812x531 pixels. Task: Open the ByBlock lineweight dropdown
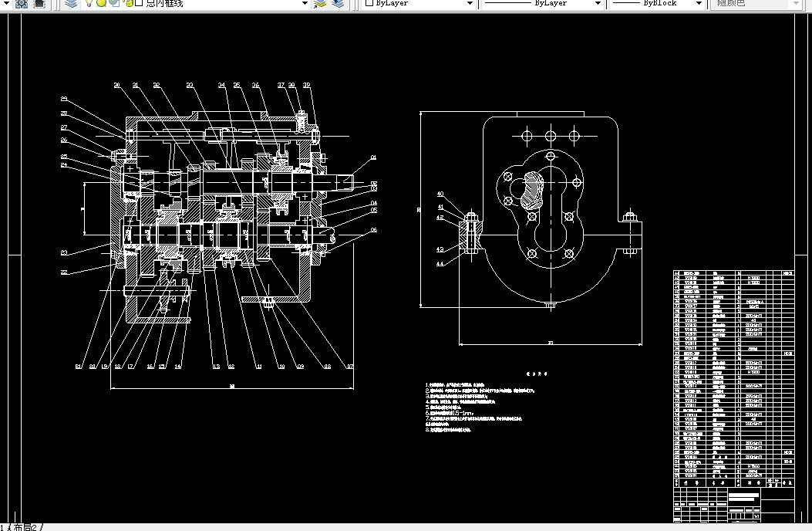(x=699, y=4)
